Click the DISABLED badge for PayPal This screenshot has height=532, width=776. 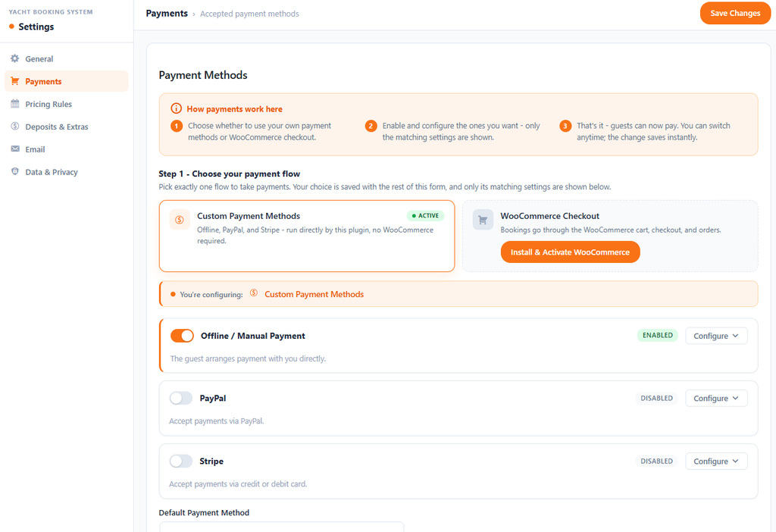(657, 398)
